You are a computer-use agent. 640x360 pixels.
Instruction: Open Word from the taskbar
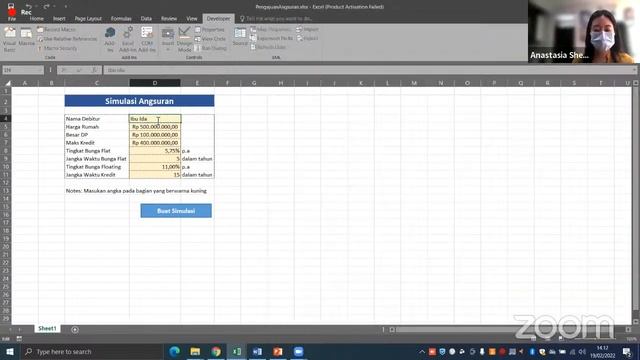pyautogui.click(x=257, y=351)
